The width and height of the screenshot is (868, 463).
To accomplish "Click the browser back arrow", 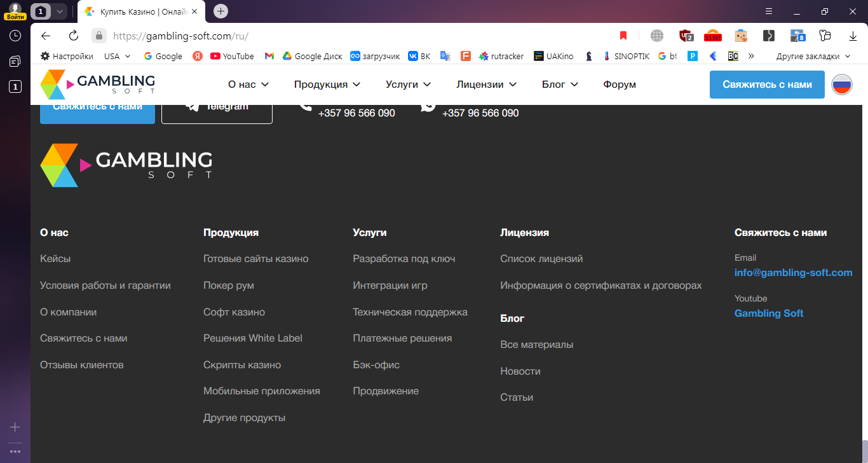I will pos(45,36).
